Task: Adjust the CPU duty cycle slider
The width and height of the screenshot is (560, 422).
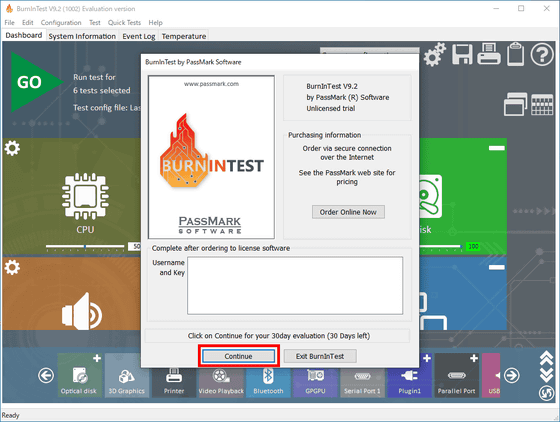Action: tap(85, 246)
